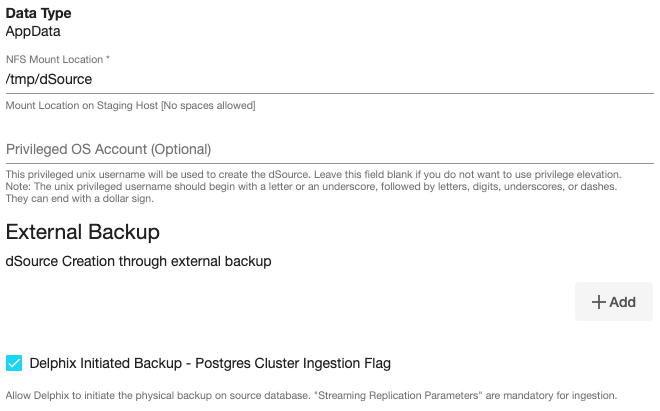Click the (Optional) placeholder text

pyautogui.click(x=180, y=149)
